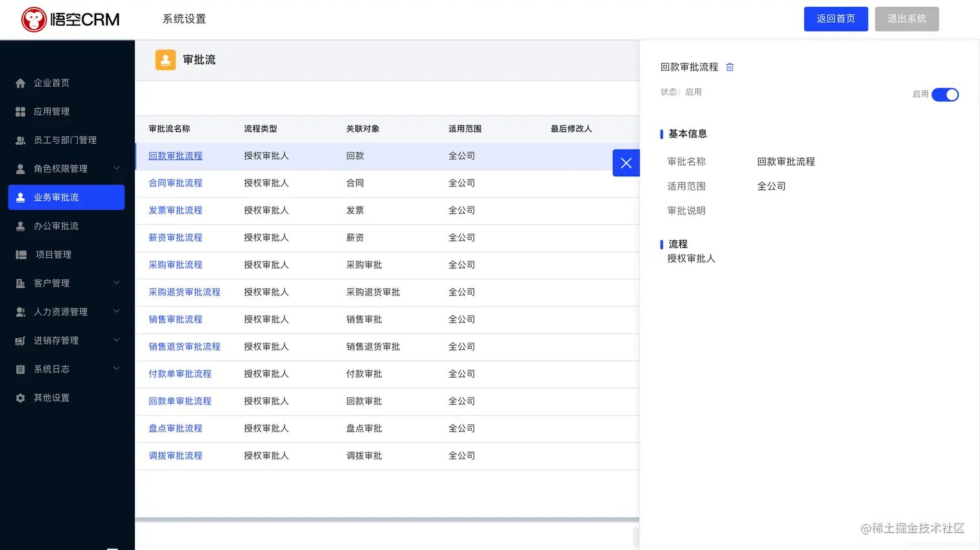Select the 项目管理 list icon in sidebar
The height and width of the screenshot is (550, 980).
[20, 254]
